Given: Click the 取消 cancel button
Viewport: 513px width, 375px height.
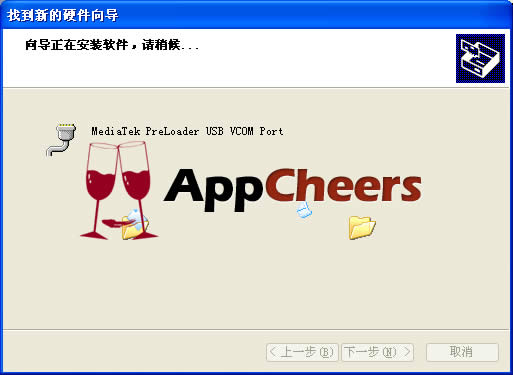Looking at the screenshot, I should click(462, 352).
